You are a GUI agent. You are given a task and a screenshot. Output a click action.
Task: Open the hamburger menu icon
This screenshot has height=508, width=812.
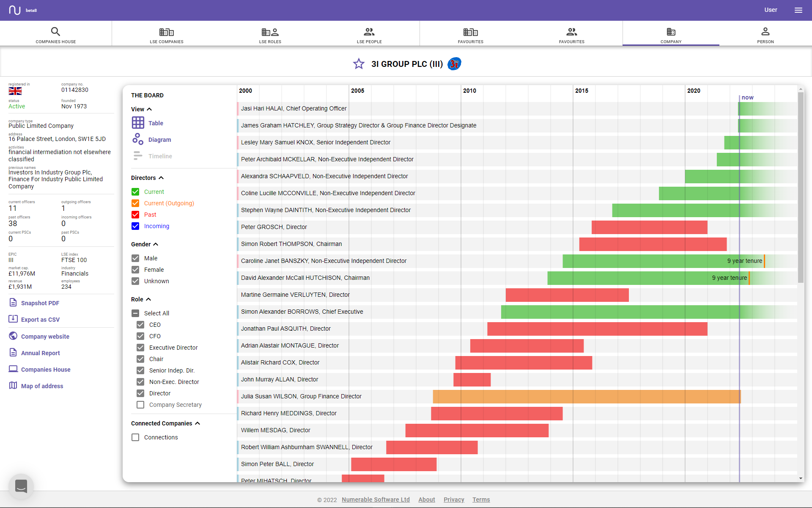(798, 10)
